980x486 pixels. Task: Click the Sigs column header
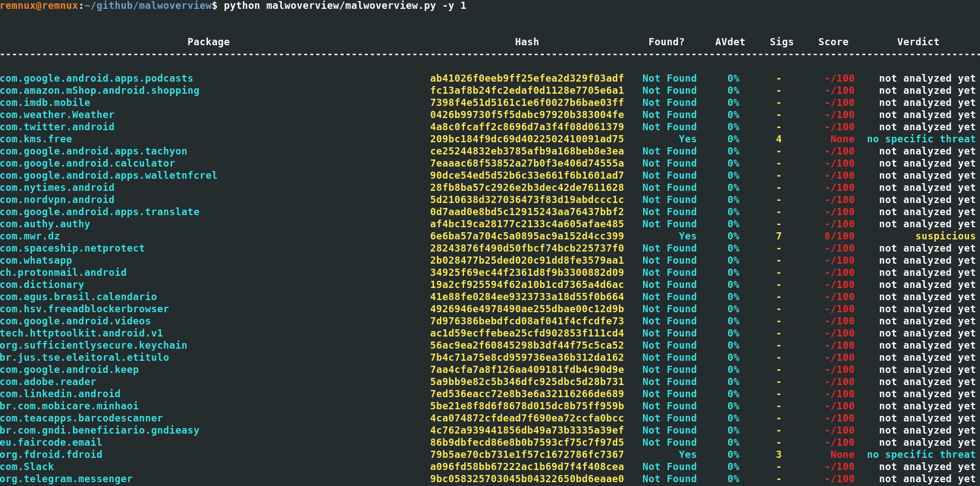(781, 42)
